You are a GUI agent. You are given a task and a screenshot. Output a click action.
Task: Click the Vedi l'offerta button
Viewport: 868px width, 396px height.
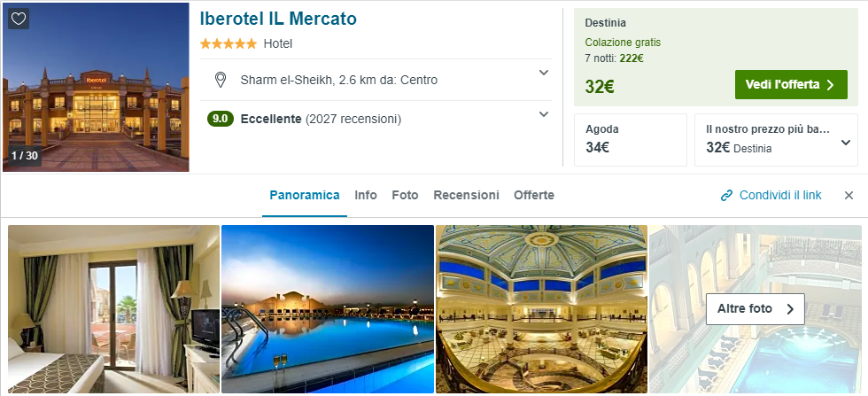(790, 85)
